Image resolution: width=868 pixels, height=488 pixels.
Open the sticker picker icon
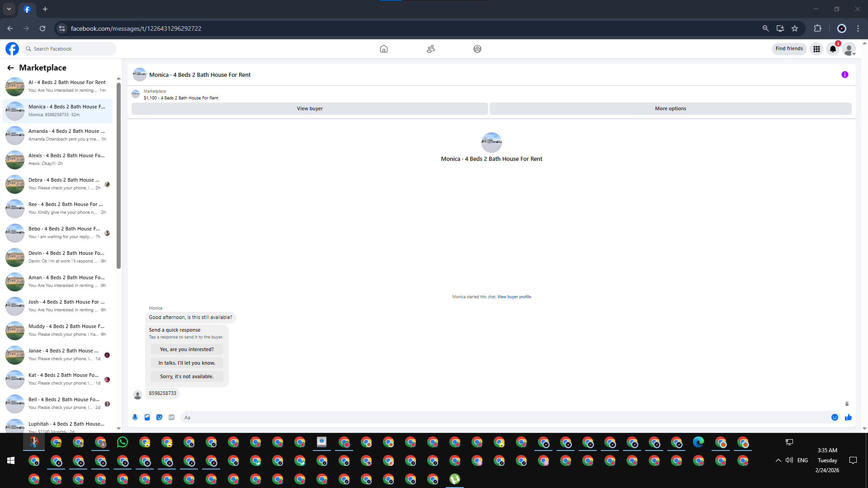pyautogui.click(x=159, y=418)
